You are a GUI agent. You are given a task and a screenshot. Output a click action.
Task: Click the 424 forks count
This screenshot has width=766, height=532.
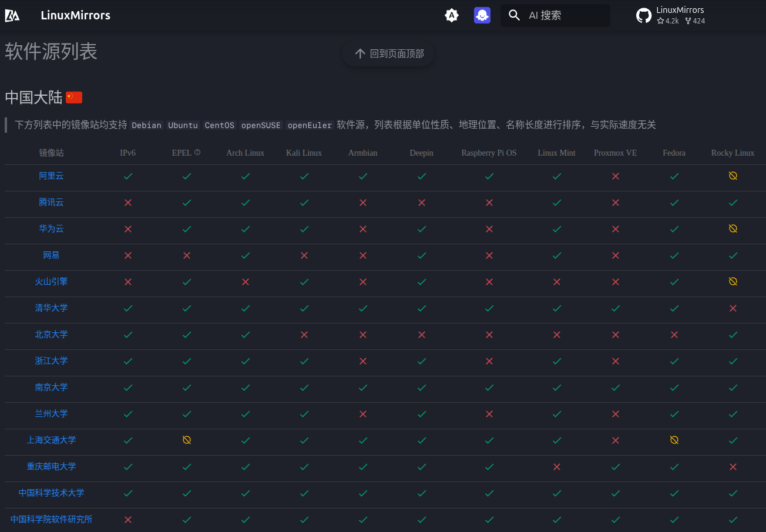[x=695, y=21]
